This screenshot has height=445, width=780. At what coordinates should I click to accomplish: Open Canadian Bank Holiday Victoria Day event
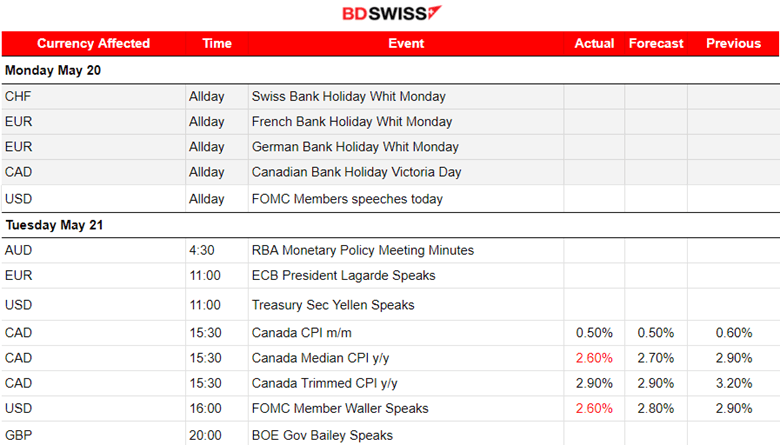coord(356,172)
